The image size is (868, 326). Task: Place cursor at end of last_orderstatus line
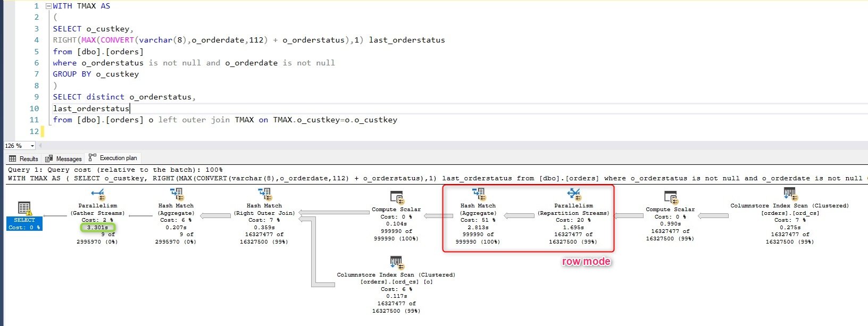click(129, 108)
